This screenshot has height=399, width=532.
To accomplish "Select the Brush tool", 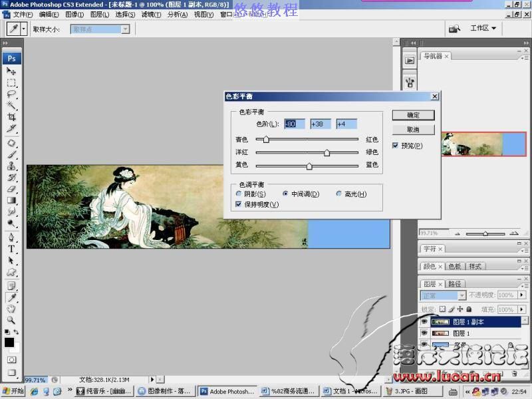I will pos(11,155).
